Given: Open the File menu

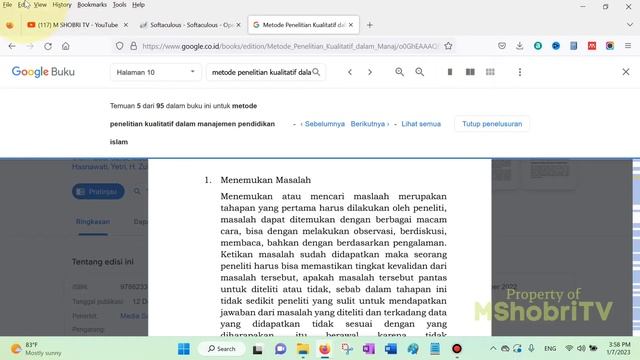Looking at the screenshot, I should click(x=7, y=5).
